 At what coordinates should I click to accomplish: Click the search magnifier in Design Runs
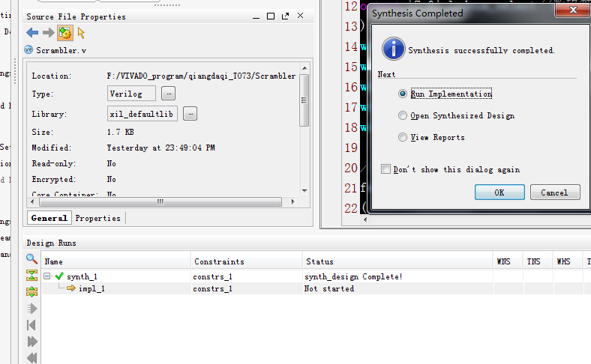(31, 259)
